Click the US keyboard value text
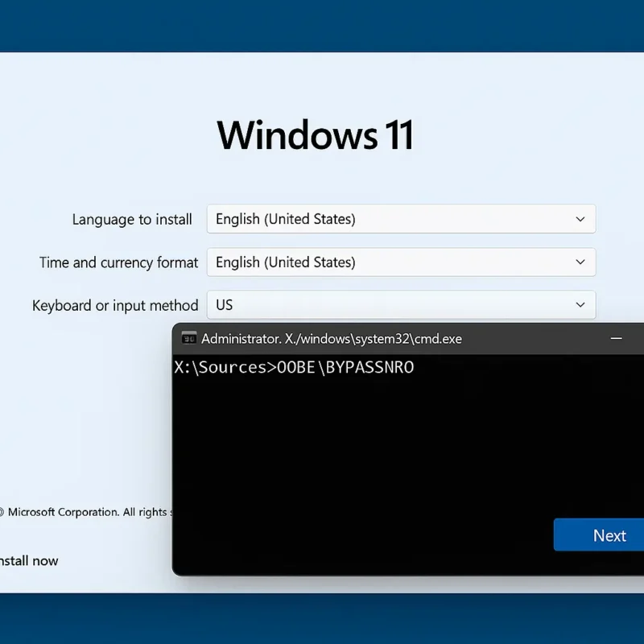The width and height of the screenshot is (644, 644). point(225,305)
